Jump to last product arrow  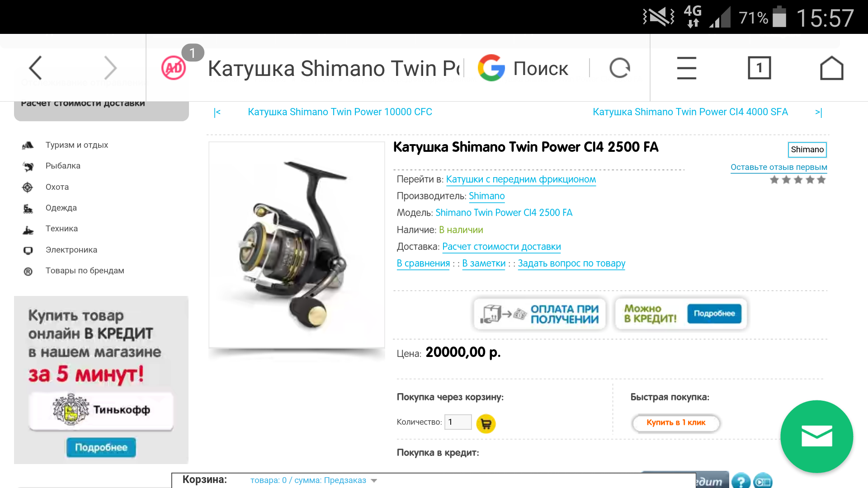click(819, 112)
